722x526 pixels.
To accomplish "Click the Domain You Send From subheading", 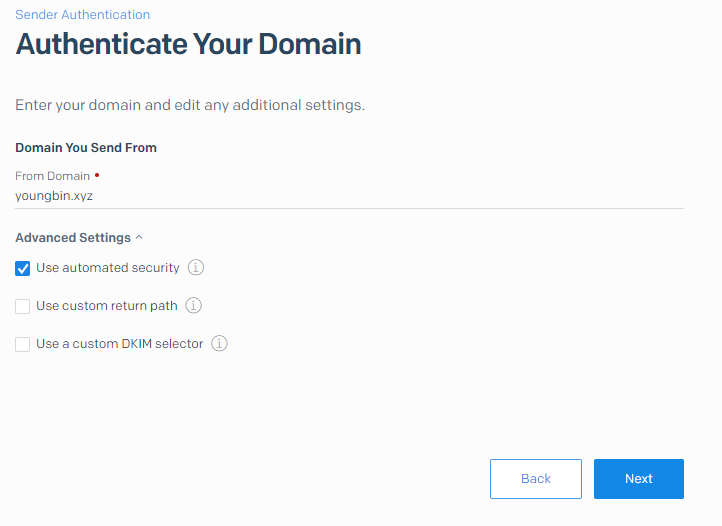I will point(86,148).
